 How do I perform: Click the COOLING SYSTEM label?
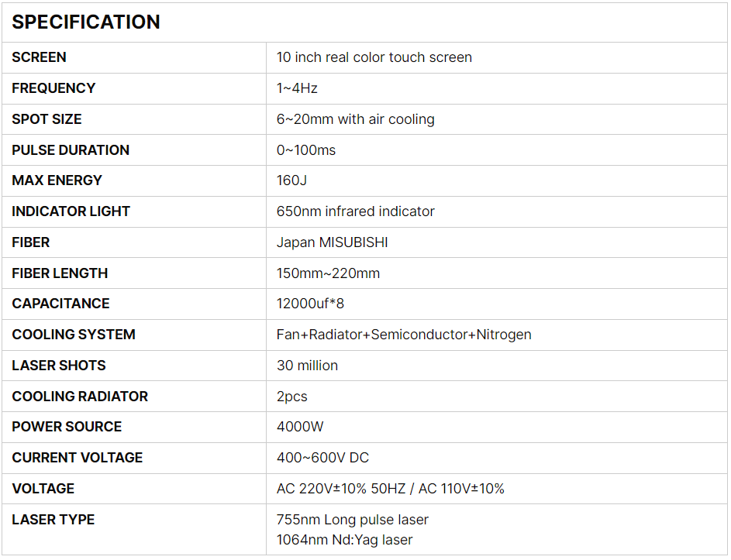pos(74,335)
